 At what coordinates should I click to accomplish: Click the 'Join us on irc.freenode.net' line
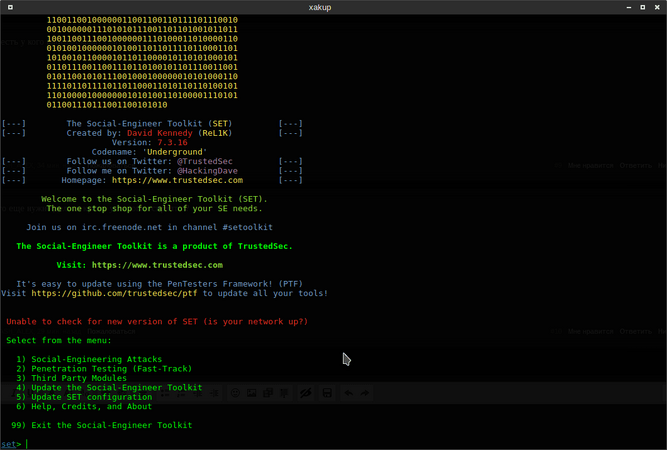point(149,227)
